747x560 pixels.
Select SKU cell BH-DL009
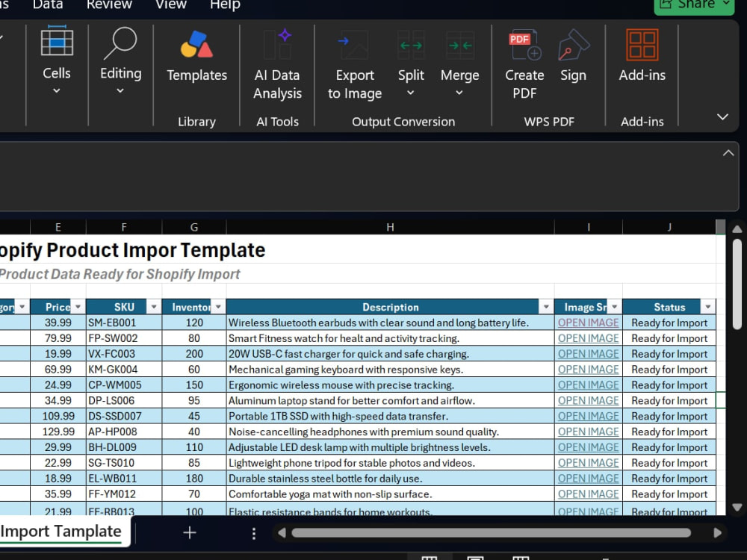pyautogui.click(x=124, y=447)
